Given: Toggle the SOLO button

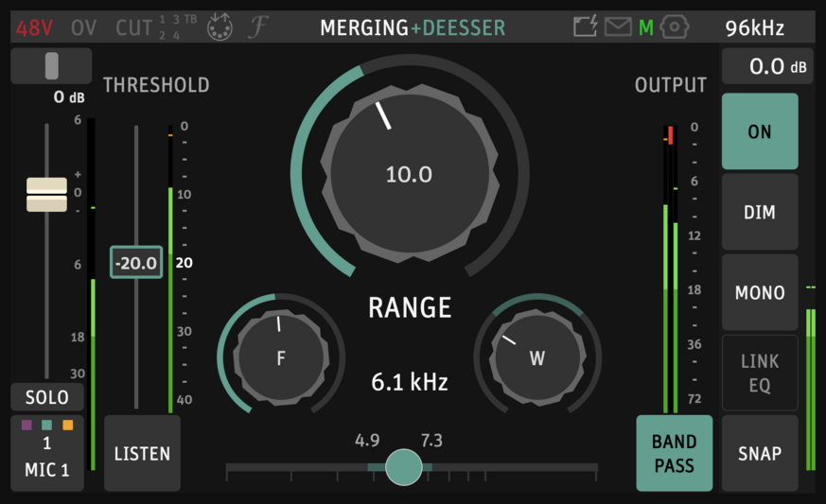Looking at the screenshot, I should pyautogui.click(x=47, y=397).
